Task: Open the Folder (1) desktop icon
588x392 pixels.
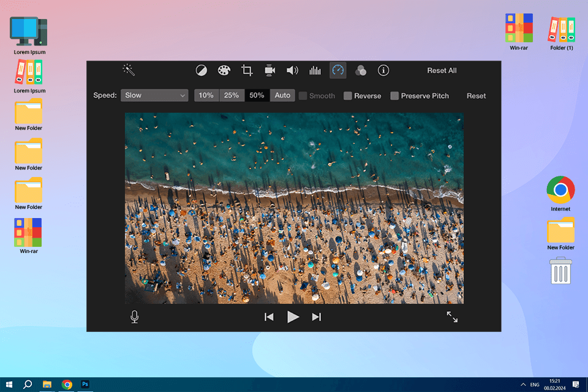Action: tap(562, 33)
